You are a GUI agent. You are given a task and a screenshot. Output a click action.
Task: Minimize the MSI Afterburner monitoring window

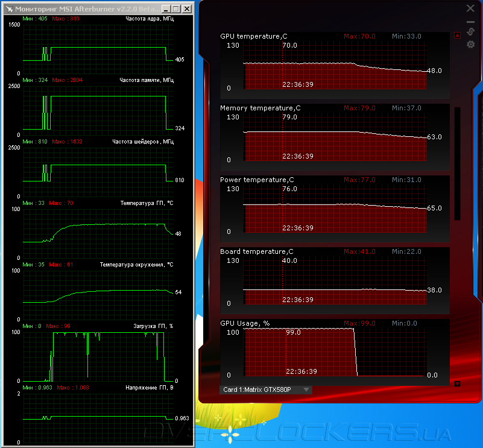pyautogui.click(x=166, y=9)
